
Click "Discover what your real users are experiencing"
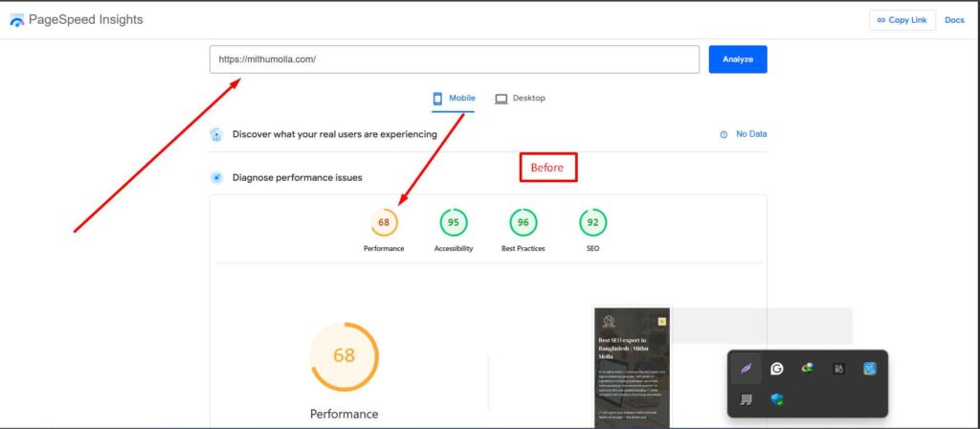coord(334,134)
